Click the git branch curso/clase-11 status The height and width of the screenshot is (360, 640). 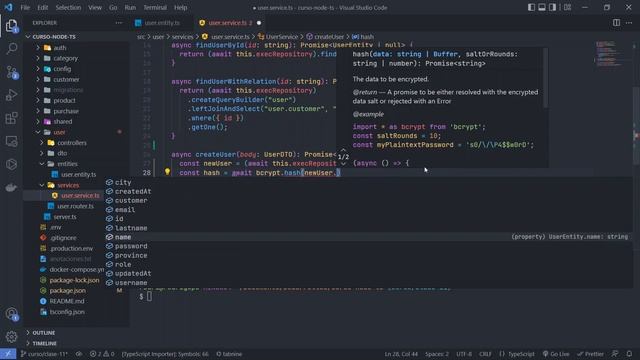coord(44,354)
